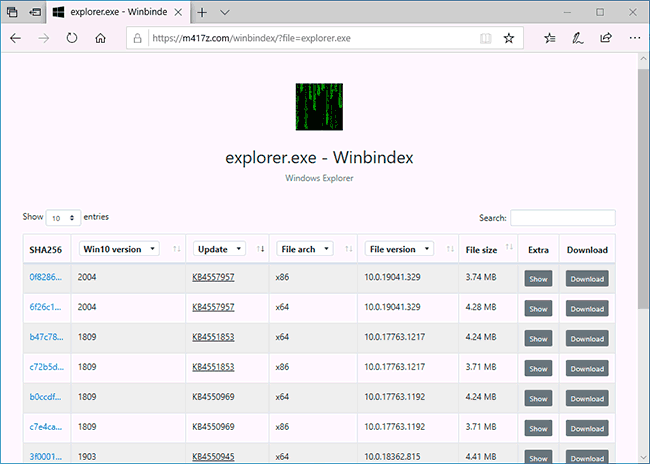Image resolution: width=650 pixels, height=464 pixels.
Task: Click Show for the 0f8286 row
Action: (x=538, y=279)
